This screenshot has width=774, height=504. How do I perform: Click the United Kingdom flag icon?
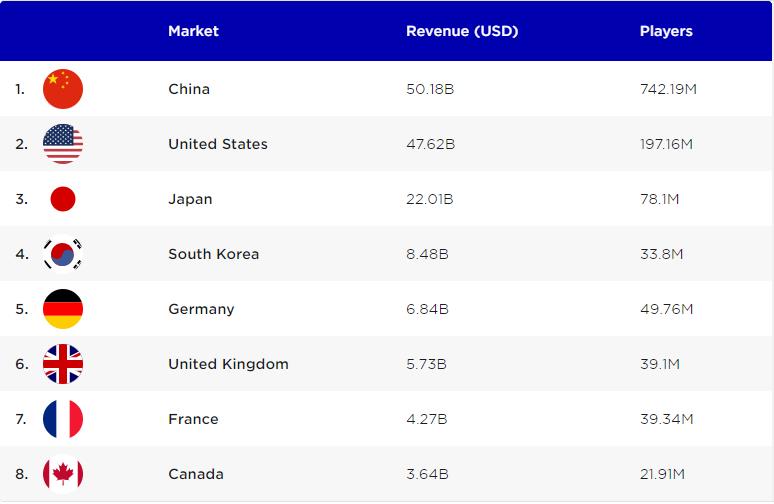click(x=63, y=364)
